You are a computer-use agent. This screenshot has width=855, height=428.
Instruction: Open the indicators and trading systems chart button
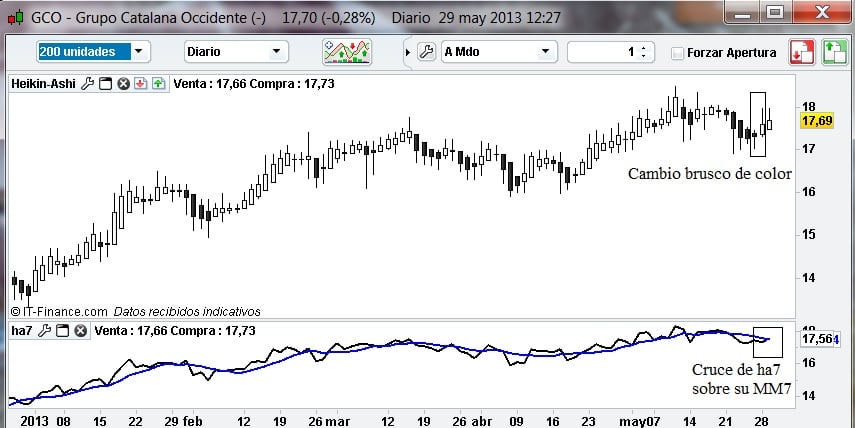[347, 52]
